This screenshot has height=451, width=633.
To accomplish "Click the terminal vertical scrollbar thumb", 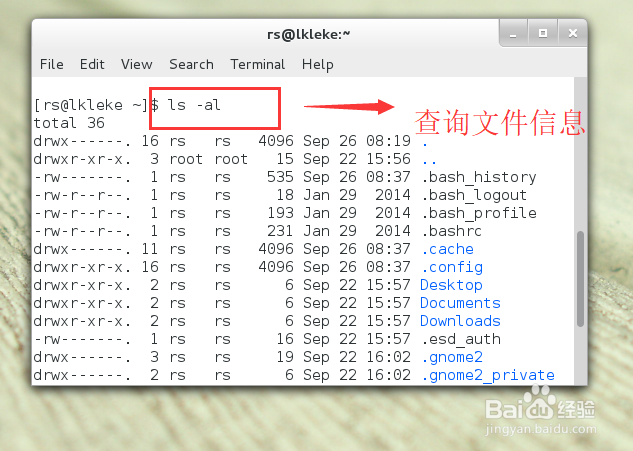I will coord(580,279).
